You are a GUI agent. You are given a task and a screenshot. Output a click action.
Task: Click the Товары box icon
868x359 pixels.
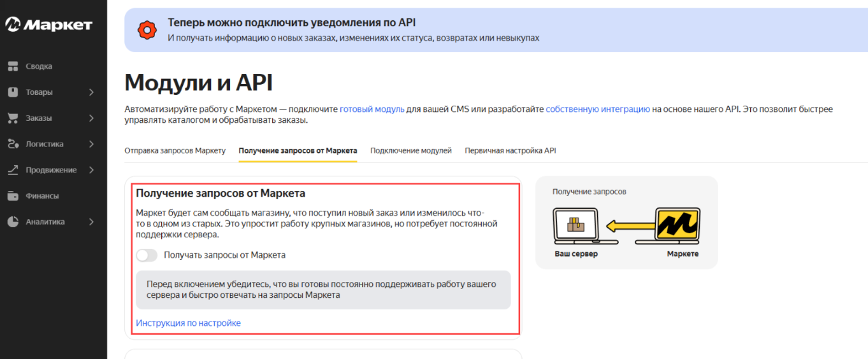click(13, 92)
